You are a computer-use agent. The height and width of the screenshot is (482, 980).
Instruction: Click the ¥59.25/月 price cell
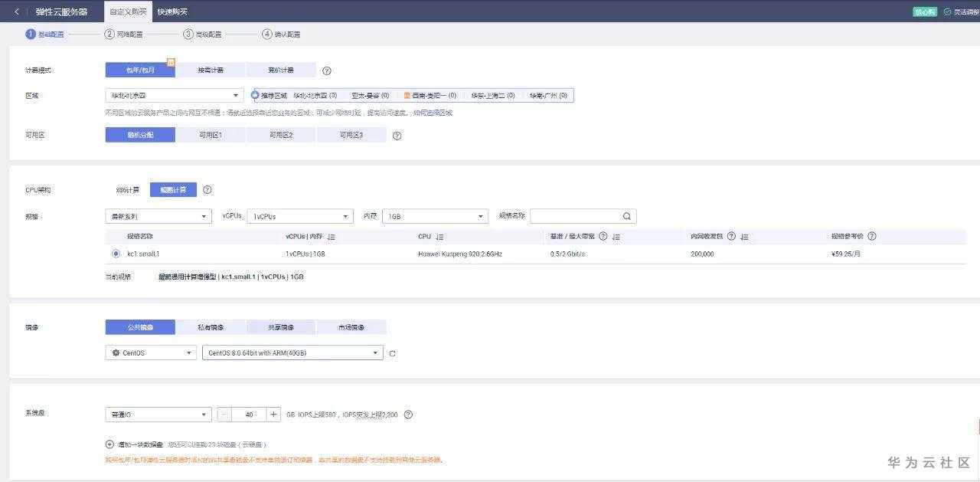click(846, 254)
